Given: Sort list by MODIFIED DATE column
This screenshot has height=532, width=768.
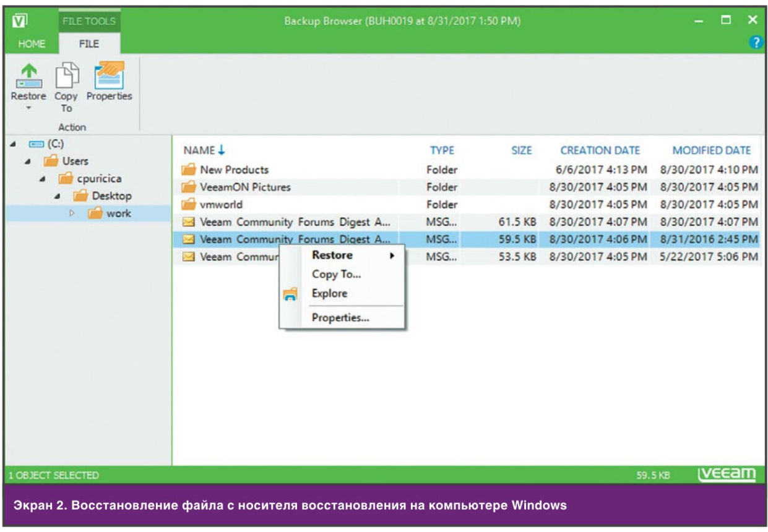Looking at the screenshot, I should (711, 150).
